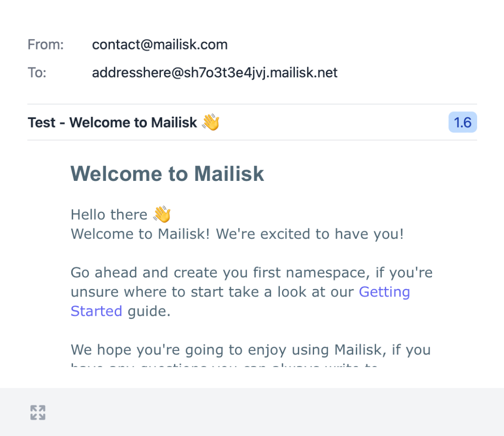504x436 pixels.
Task: Click the sender address contact@mailisk.com
Action: [x=160, y=44]
